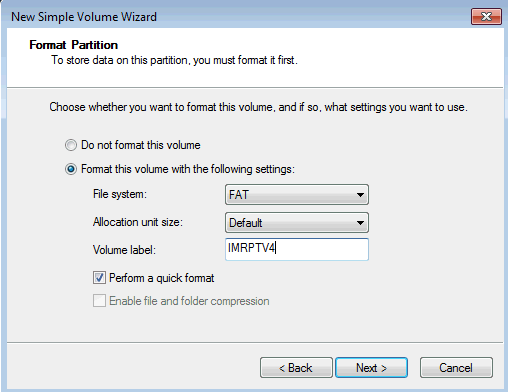This screenshot has width=508, height=392.
Task: Click the 'Volume label:' caption
Action: (x=124, y=250)
